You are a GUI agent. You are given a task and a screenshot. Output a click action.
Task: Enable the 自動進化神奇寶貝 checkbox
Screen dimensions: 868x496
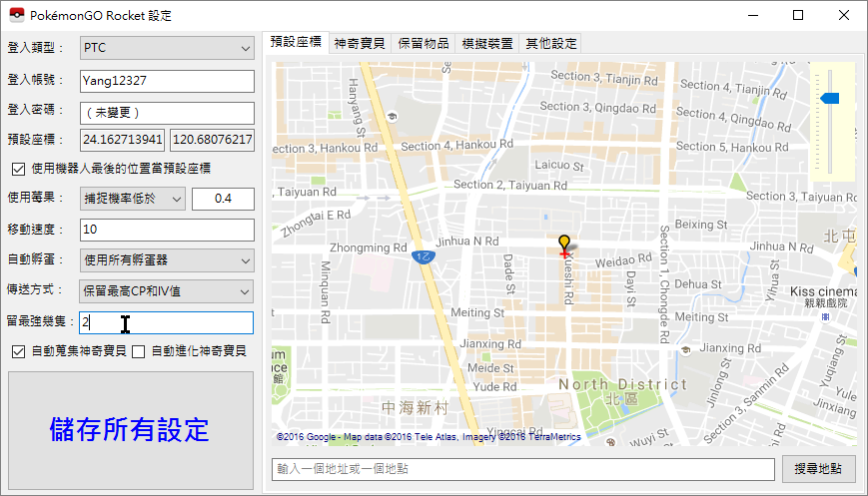(139, 351)
